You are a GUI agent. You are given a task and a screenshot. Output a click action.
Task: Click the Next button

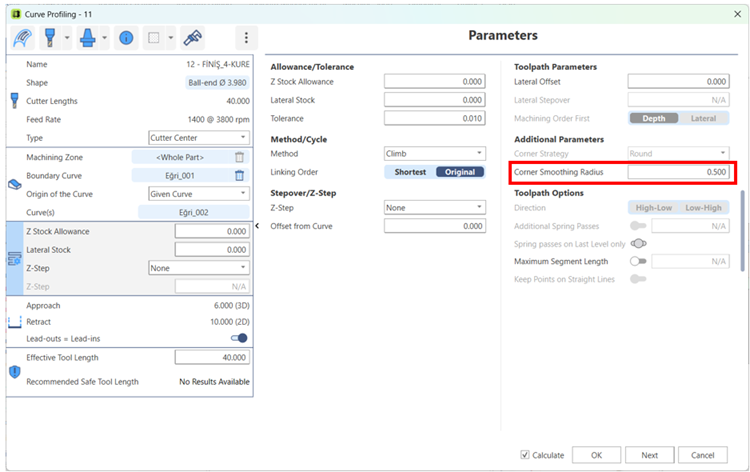(650, 455)
